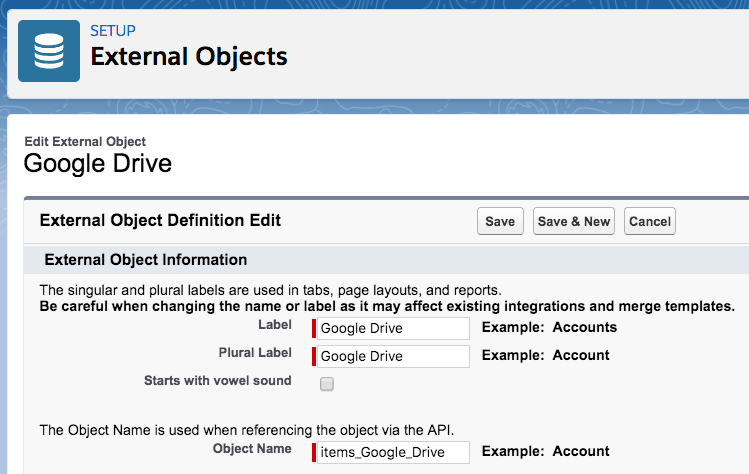Viewport: 749px width, 474px height.
Task: Cancel the external object edit
Action: coord(649,221)
